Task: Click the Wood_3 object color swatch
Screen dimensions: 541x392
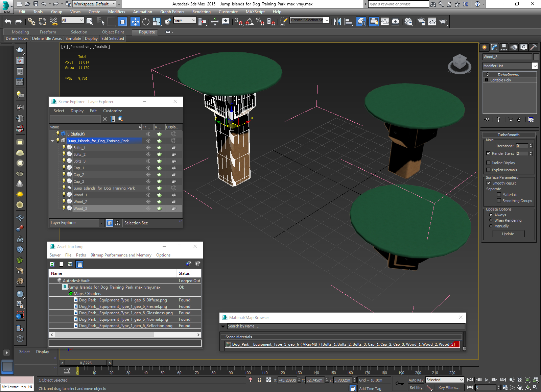Action: (536, 57)
